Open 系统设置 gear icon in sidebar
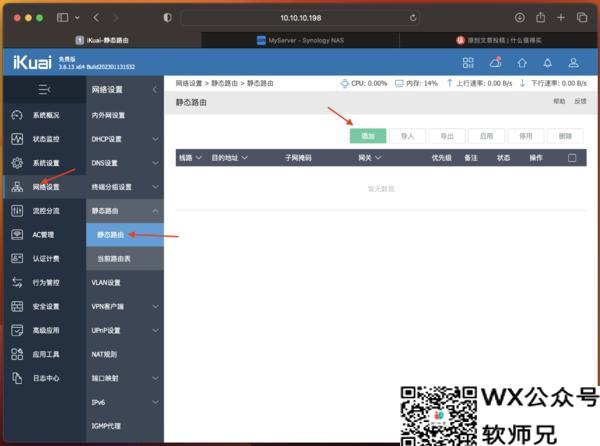The height and width of the screenshot is (446, 600). click(17, 163)
